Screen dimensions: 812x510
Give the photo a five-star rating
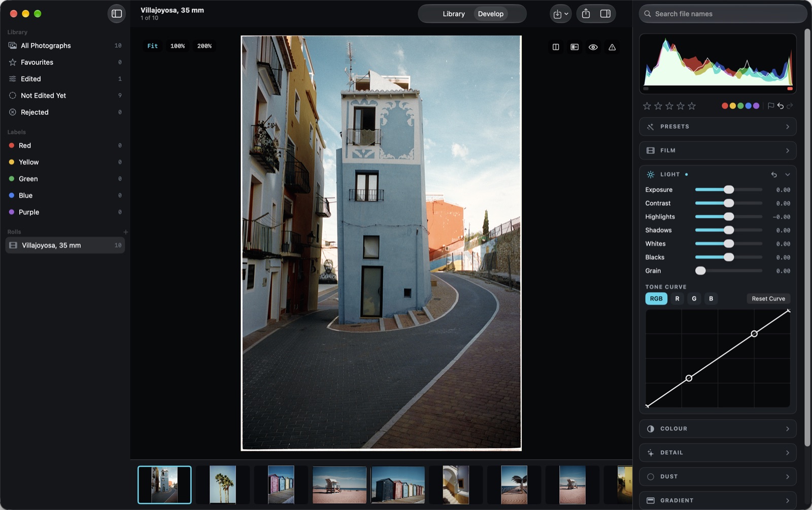[x=692, y=106]
